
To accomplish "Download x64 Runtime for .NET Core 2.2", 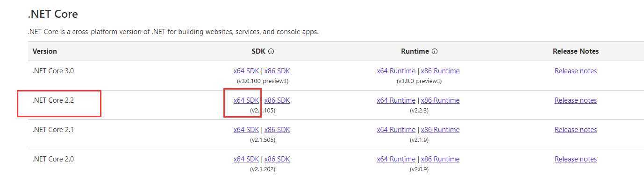I will [x=396, y=100].
